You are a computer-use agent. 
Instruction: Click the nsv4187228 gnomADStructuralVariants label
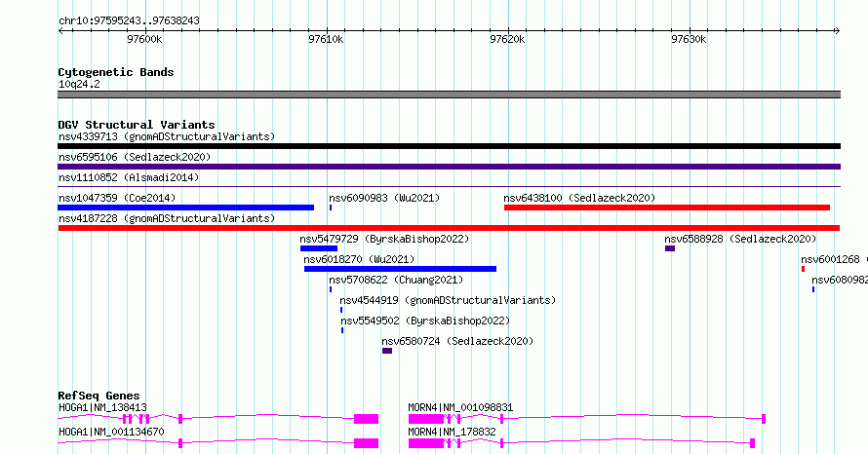click(167, 218)
